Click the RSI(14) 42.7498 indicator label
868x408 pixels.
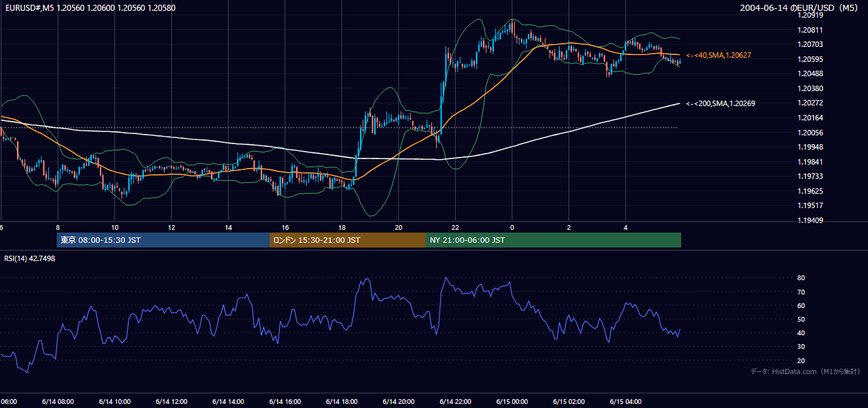[x=30, y=258]
